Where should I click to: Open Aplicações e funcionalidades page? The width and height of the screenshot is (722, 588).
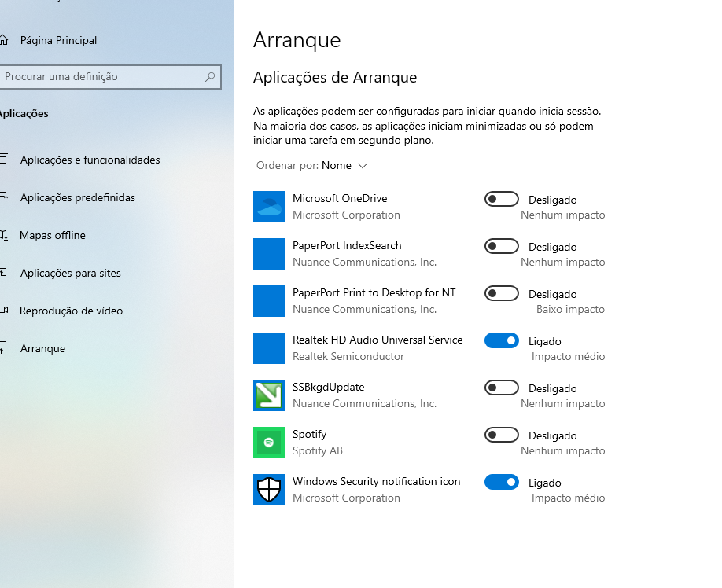(90, 160)
